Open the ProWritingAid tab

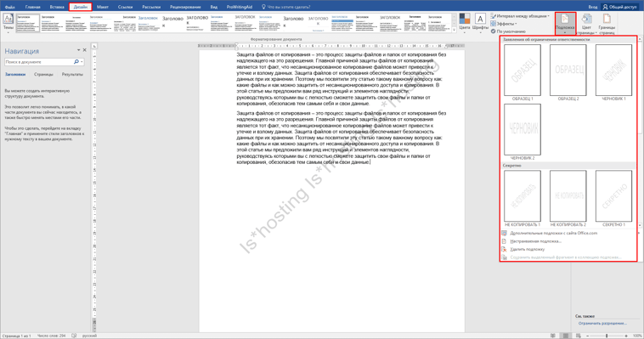point(240,7)
